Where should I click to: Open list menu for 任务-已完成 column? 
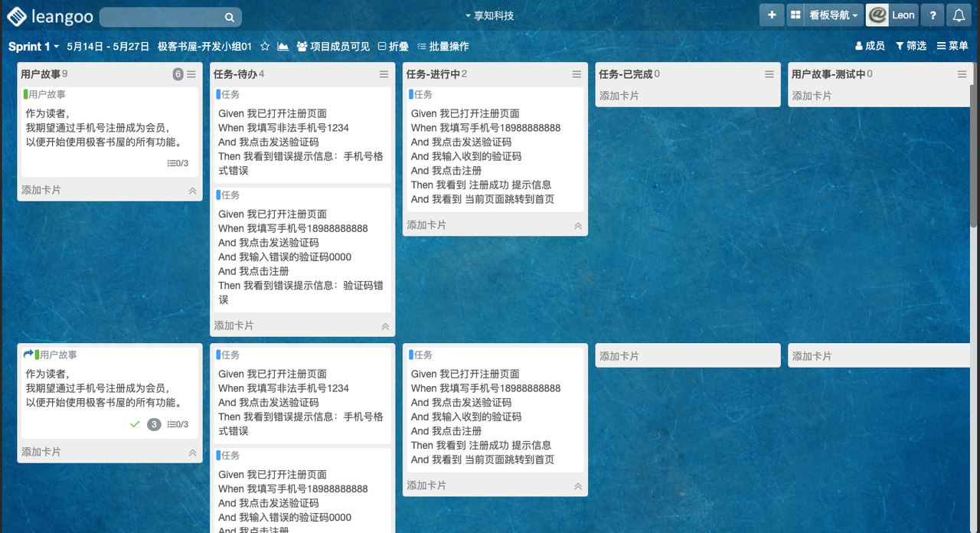pos(769,74)
